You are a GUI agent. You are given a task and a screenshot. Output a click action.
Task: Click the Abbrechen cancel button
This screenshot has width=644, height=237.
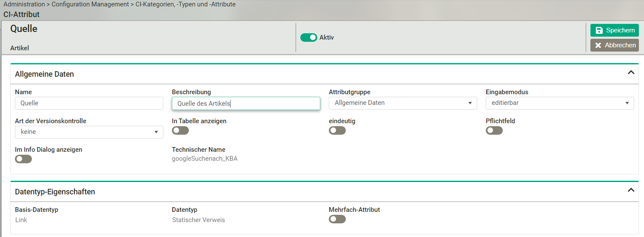tap(614, 45)
